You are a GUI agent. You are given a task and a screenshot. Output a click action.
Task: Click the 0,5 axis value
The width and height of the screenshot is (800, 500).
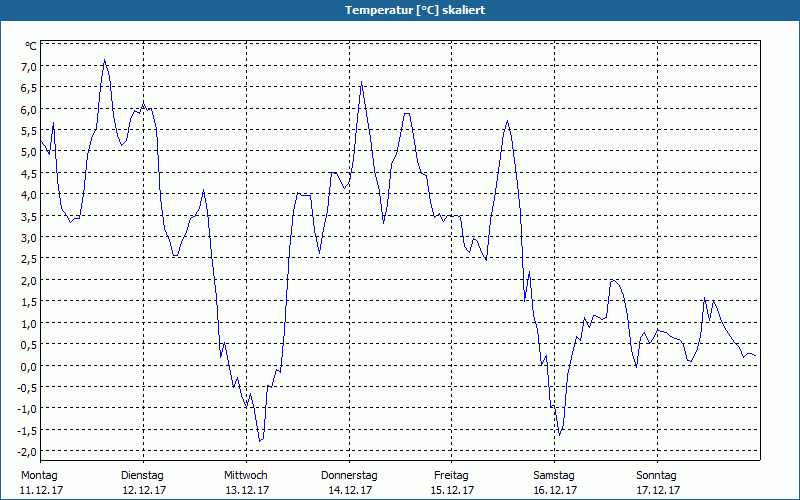(29, 344)
